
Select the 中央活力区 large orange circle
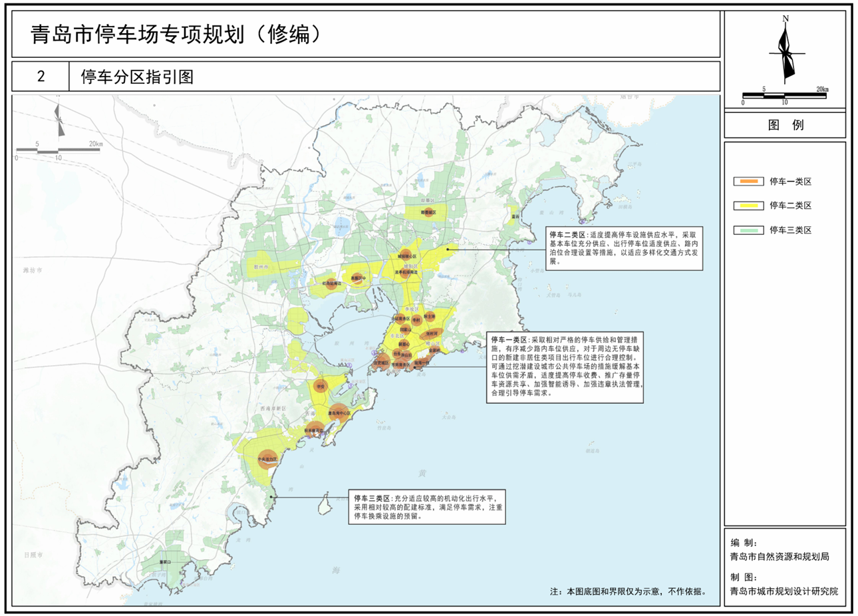267,459
